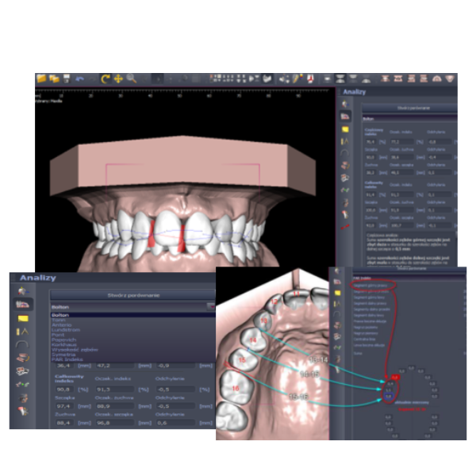Click tooth label 16 on the occlusal view
Viewport: 476px width, 476px height.
237,388
